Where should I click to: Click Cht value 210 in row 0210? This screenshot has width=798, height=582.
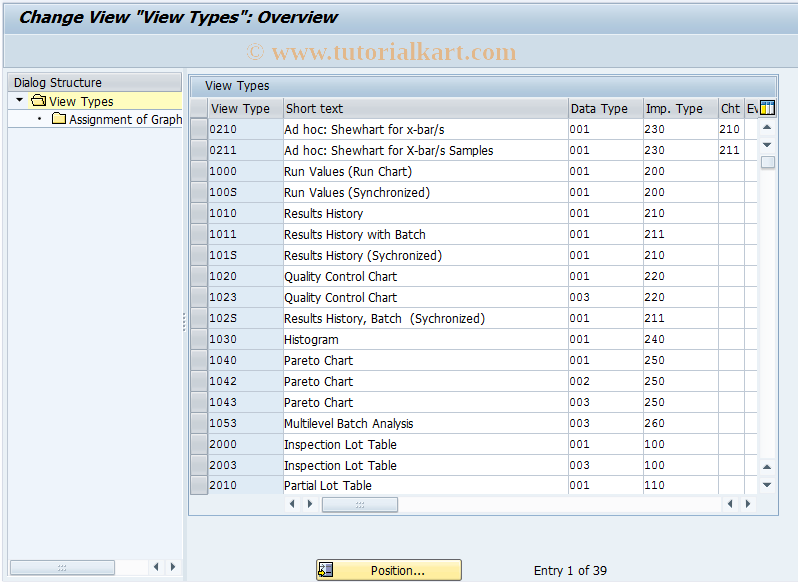click(x=731, y=129)
